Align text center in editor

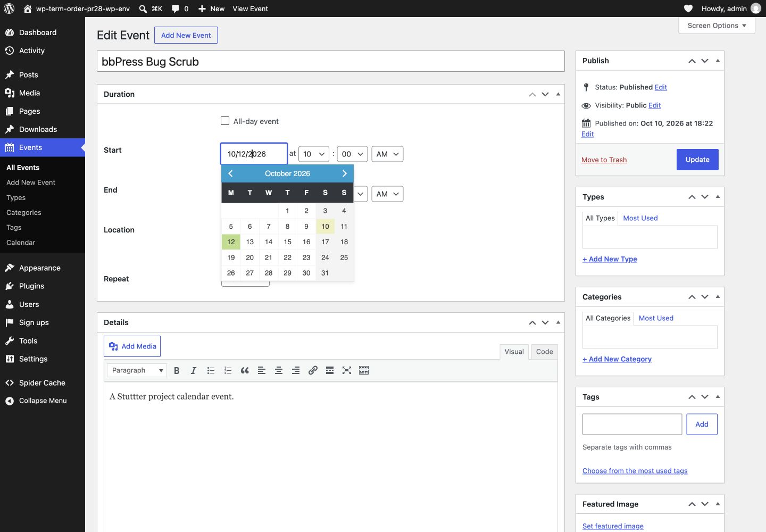coord(279,370)
